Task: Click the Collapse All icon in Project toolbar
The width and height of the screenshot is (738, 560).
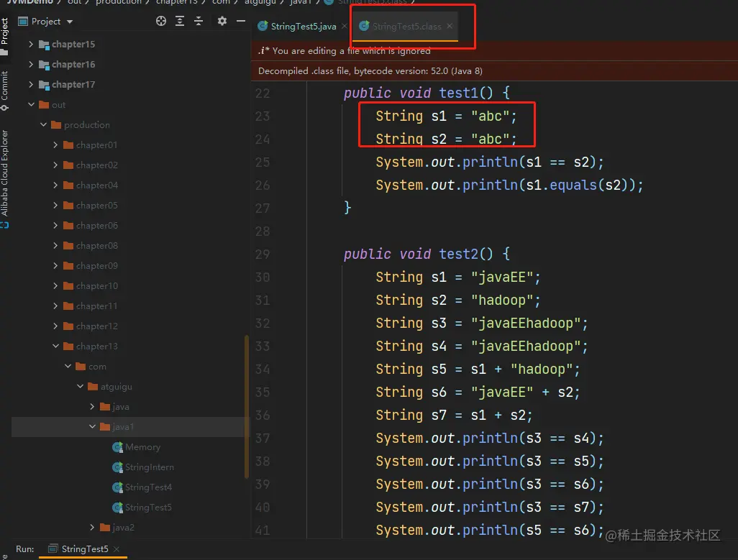Action: [x=199, y=21]
